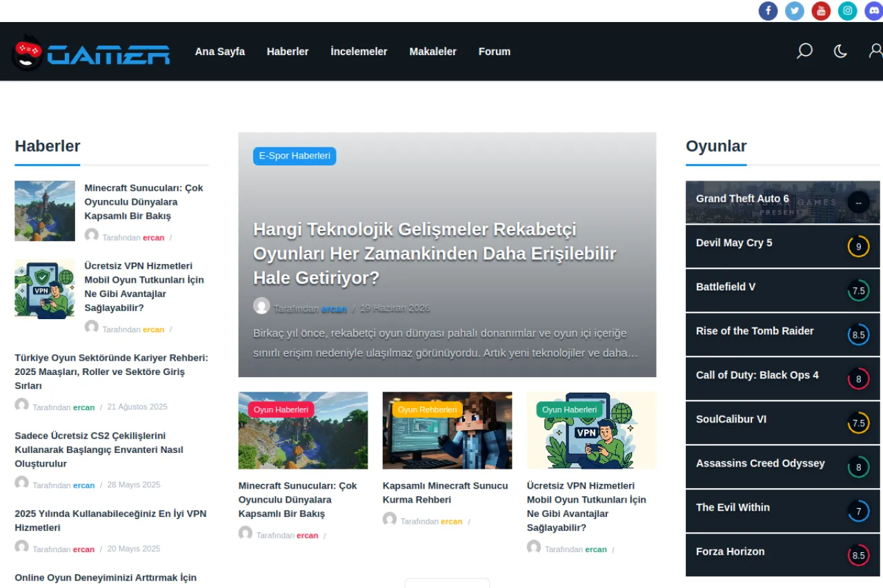Open Battlefield V game entry
The image size is (883, 588).
click(x=783, y=290)
